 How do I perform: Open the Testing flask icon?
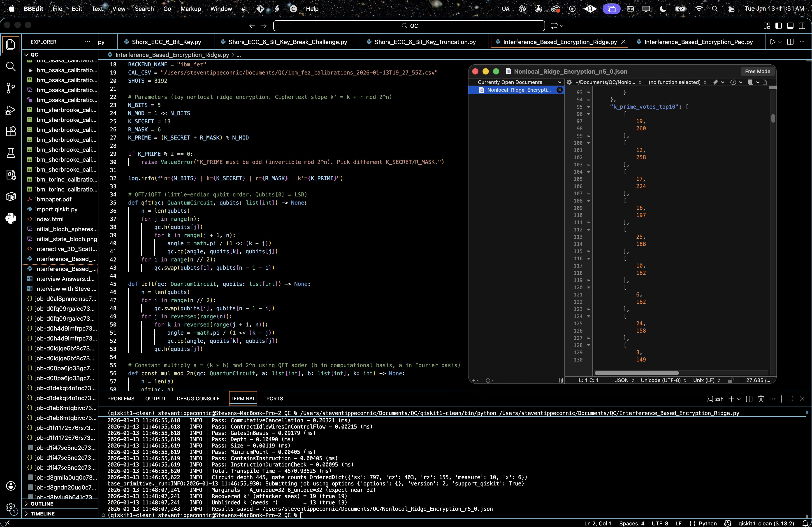pos(11,153)
